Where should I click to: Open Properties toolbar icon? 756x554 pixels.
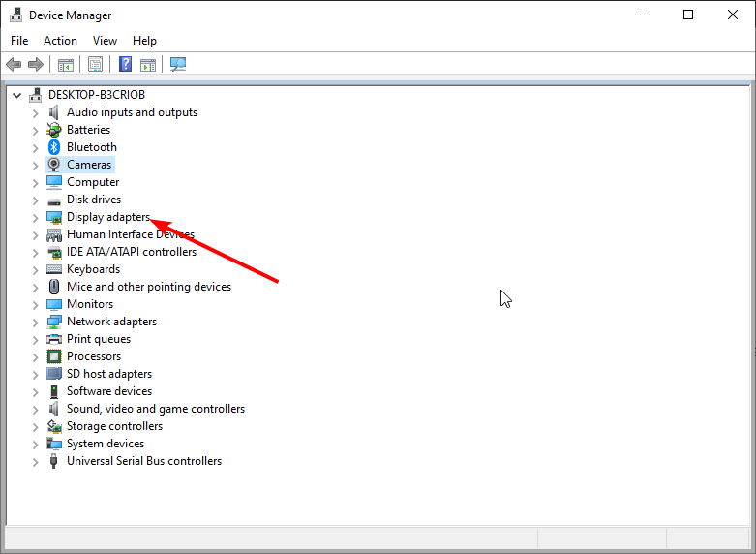tap(96, 64)
